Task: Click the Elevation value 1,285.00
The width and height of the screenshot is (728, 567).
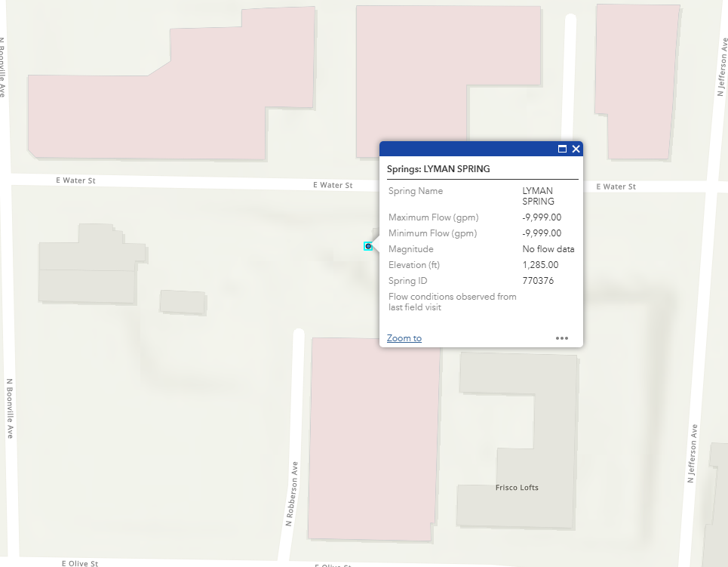Action: [540, 265]
